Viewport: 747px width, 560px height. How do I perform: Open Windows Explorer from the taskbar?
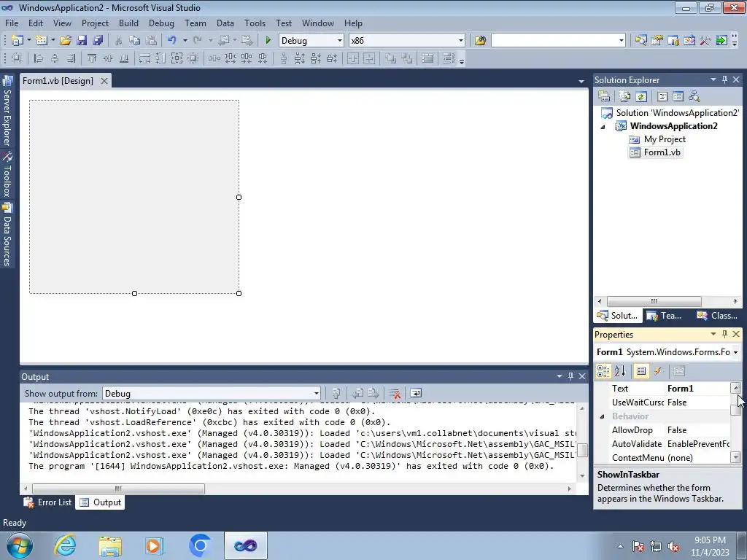(x=110, y=545)
